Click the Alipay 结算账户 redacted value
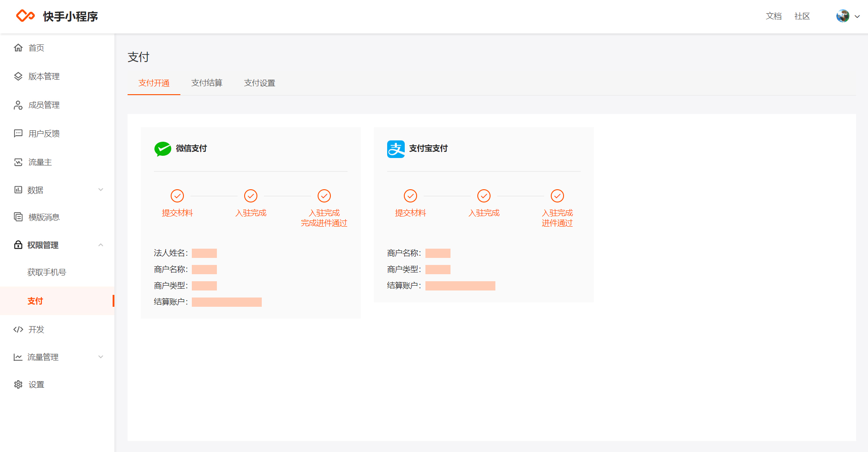868x452 pixels. point(460,286)
